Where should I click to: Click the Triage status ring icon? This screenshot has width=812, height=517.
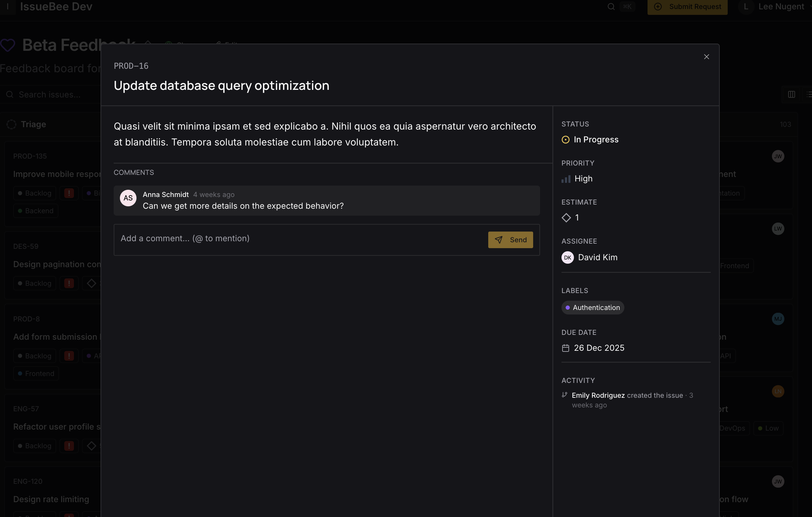(11, 124)
